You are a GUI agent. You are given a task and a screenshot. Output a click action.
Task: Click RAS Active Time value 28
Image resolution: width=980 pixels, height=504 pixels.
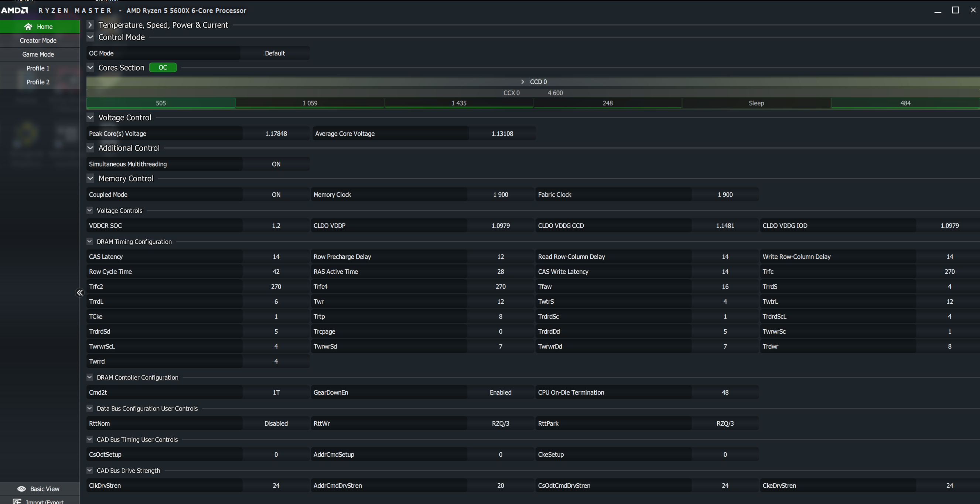(501, 272)
